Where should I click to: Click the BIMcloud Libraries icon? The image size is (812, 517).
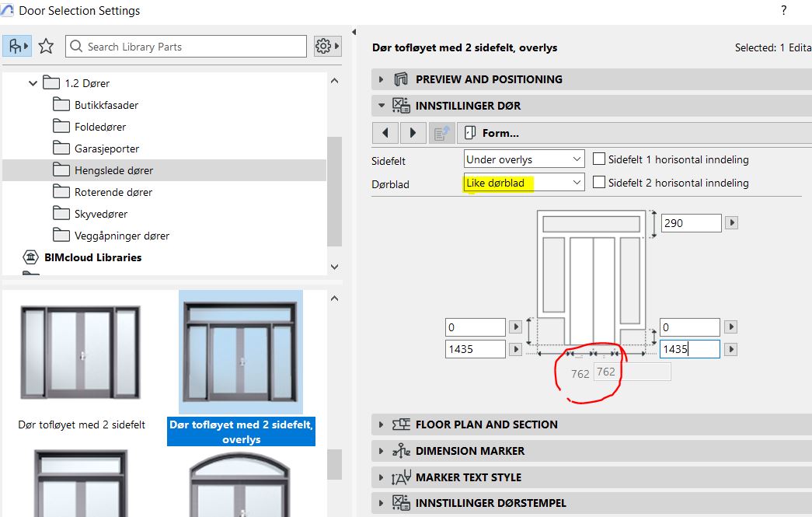click(31, 257)
